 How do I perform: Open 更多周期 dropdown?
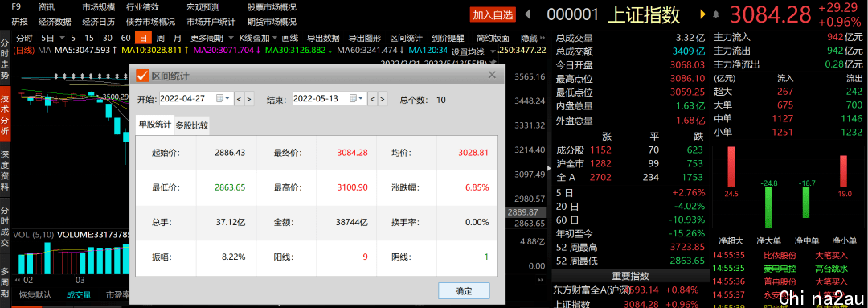click(x=211, y=39)
